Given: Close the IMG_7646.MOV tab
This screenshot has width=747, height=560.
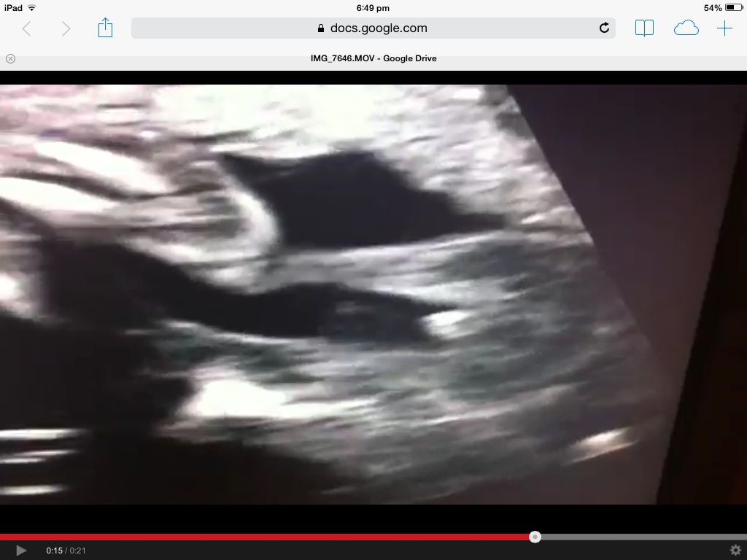Looking at the screenshot, I should coord(10,58).
